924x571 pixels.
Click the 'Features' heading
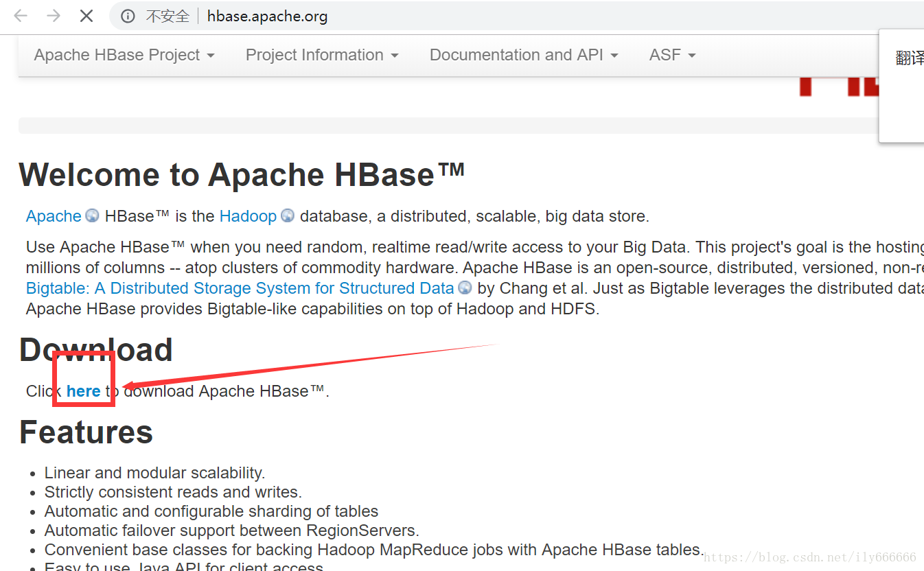click(x=86, y=432)
